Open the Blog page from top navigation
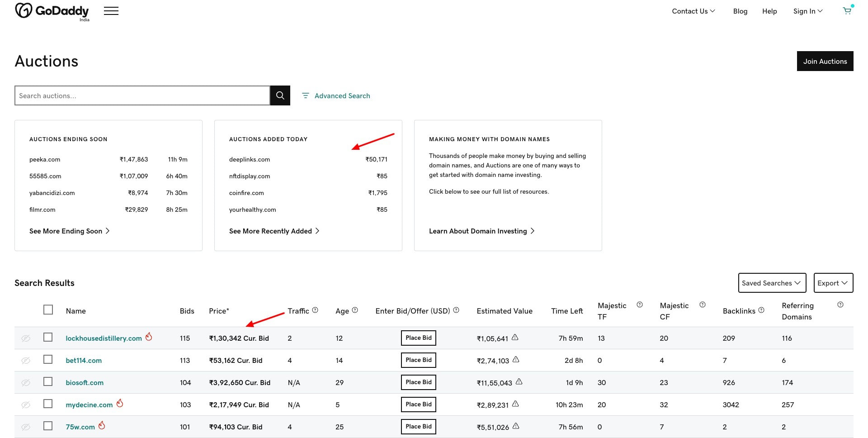This screenshot has height=438, width=868. pos(740,11)
